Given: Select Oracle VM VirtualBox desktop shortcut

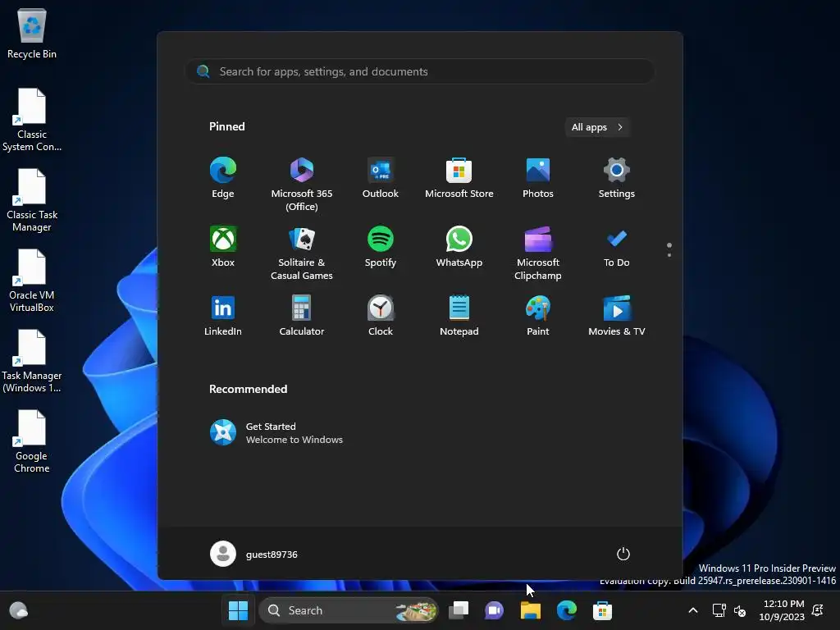Looking at the screenshot, I should (x=32, y=281).
